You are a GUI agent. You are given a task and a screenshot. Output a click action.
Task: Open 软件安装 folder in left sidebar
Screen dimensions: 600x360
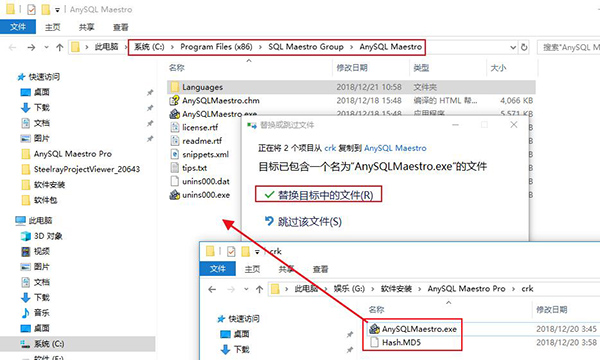pos(43,185)
